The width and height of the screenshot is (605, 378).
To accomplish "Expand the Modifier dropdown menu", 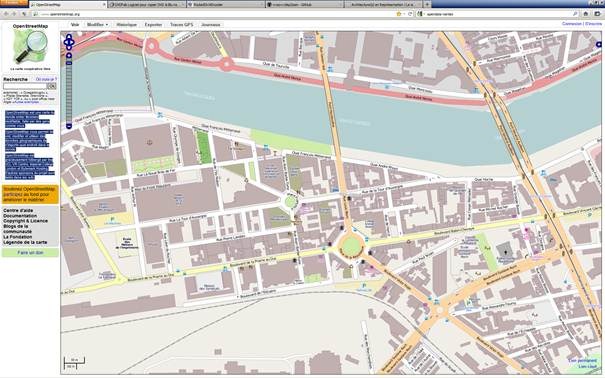I will (x=97, y=25).
